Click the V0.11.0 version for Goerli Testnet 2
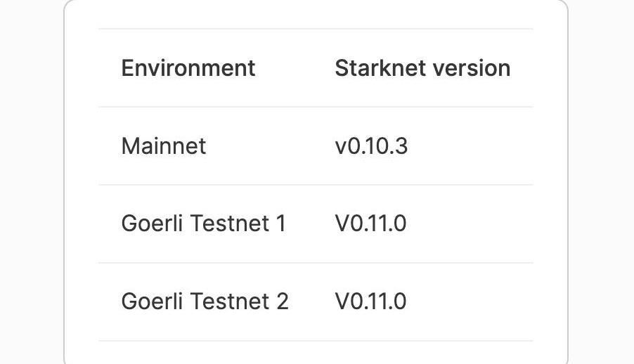 (370, 301)
